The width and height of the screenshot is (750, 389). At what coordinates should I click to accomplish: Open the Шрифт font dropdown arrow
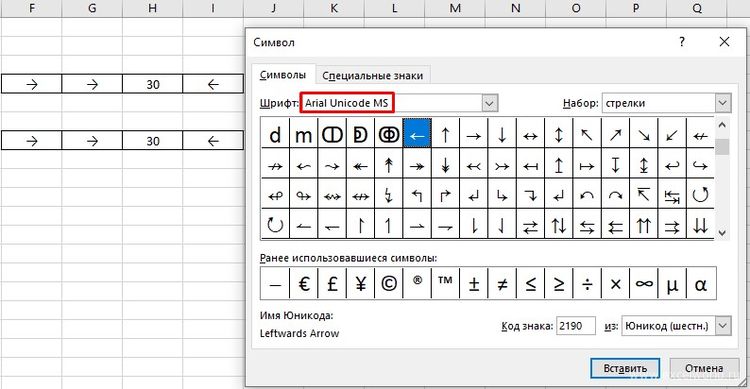[x=489, y=103]
